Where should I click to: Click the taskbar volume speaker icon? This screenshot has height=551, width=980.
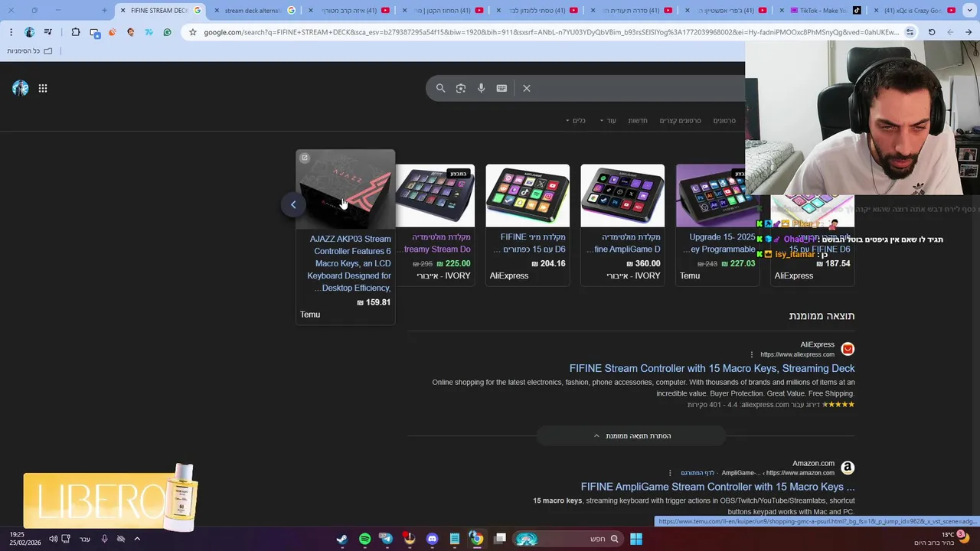(54, 539)
